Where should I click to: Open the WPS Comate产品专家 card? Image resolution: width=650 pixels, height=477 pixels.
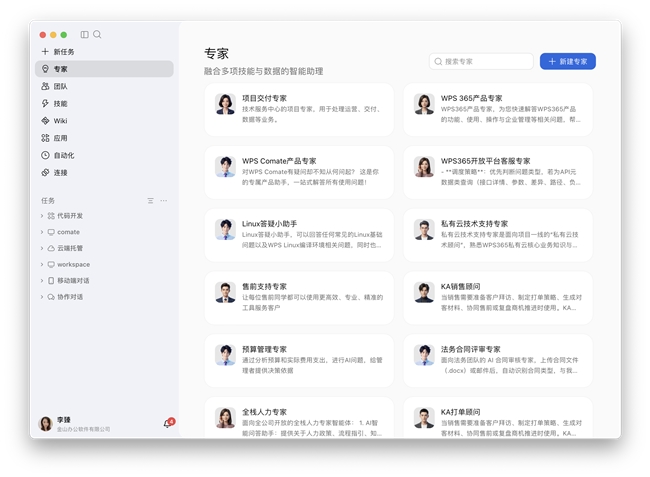(x=299, y=172)
